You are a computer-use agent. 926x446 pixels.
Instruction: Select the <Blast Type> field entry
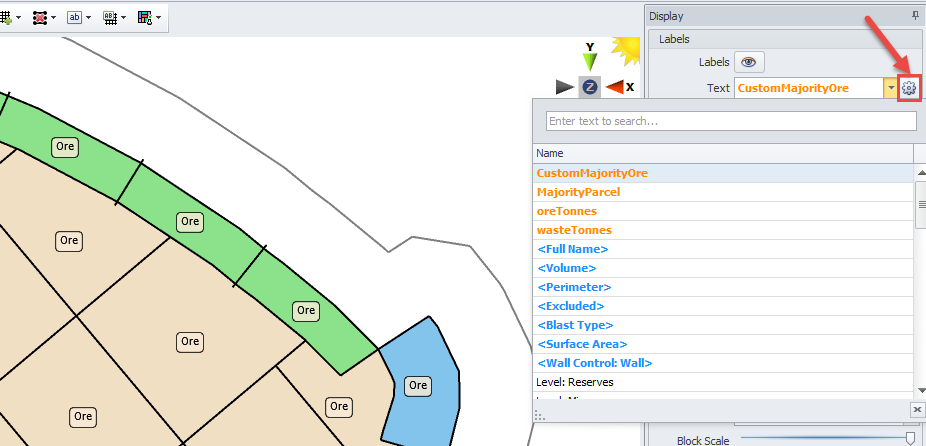575,325
